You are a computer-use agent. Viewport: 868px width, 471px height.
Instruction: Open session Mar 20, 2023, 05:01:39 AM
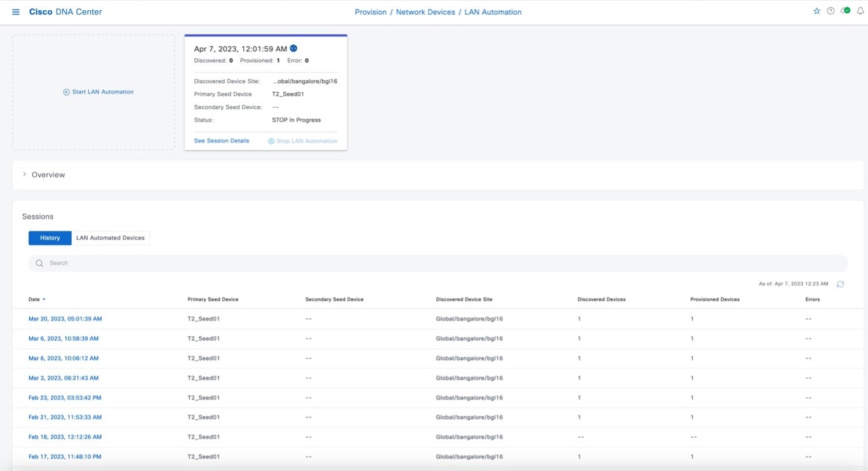(65, 318)
